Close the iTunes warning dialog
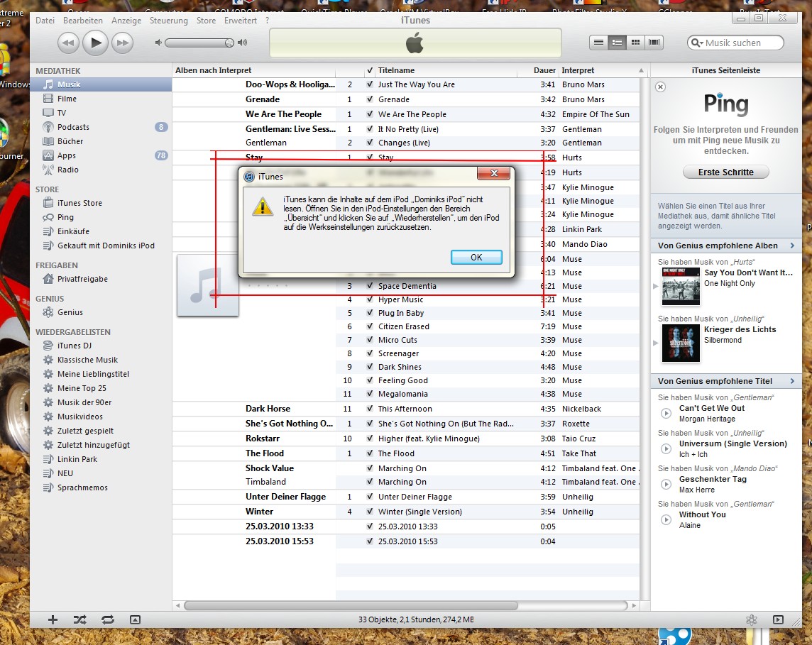 (494, 173)
